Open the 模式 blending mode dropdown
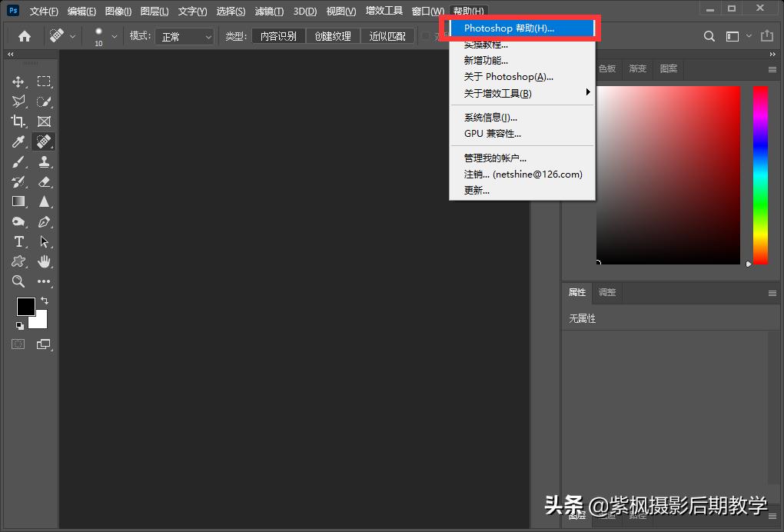This screenshot has width=784, height=532. 184,36
